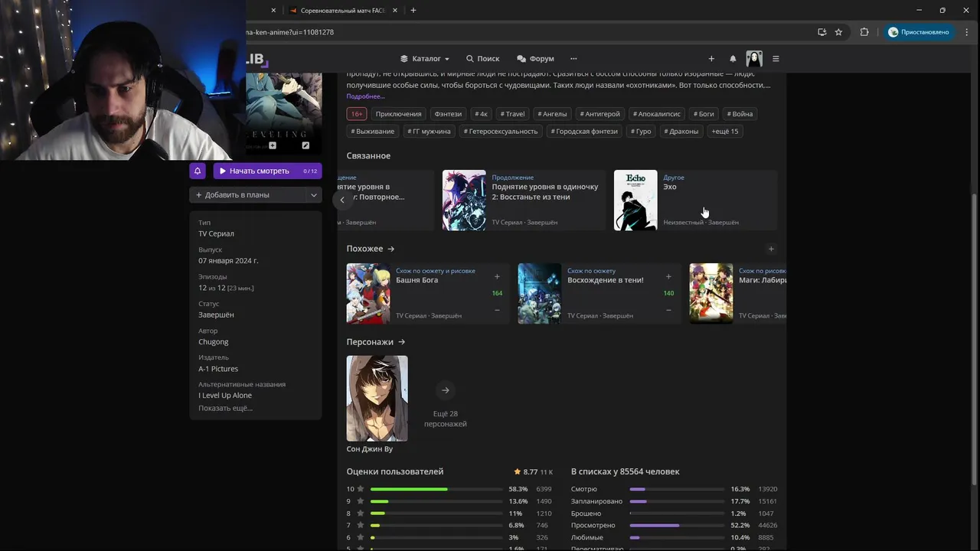Show more characters with arrow button

(x=446, y=390)
